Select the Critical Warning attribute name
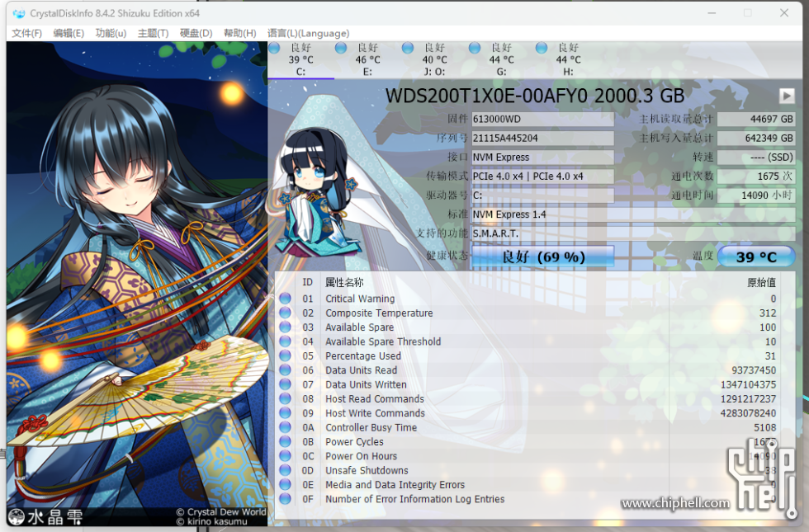The width and height of the screenshot is (809, 532). click(x=360, y=299)
